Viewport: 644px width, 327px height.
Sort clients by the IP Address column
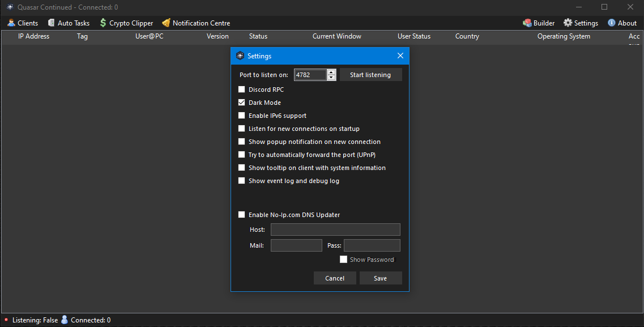click(x=33, y=36)
